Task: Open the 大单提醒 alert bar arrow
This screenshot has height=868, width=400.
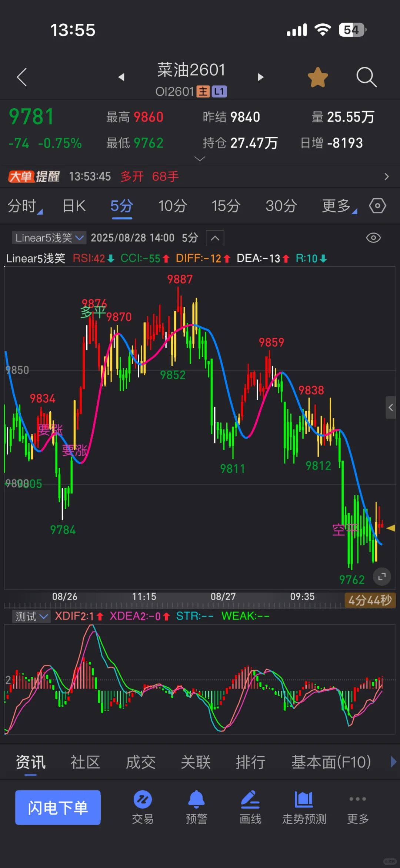Action: point(386,176)
